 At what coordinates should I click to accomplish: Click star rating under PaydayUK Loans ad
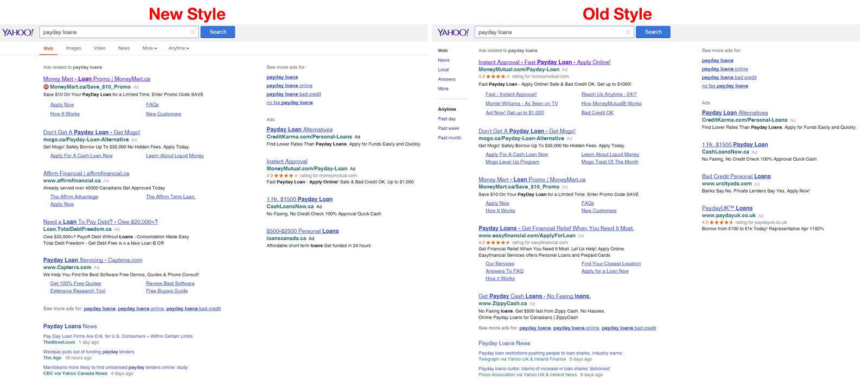(720, 223)
